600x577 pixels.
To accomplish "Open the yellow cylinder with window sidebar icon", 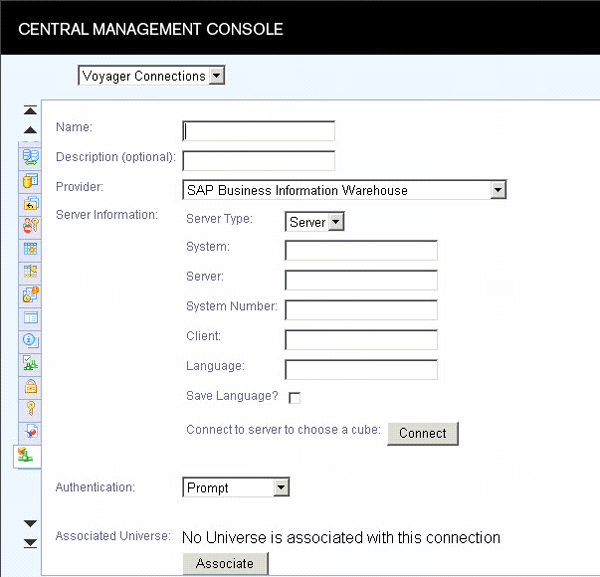I will click(x=30, y=180).
